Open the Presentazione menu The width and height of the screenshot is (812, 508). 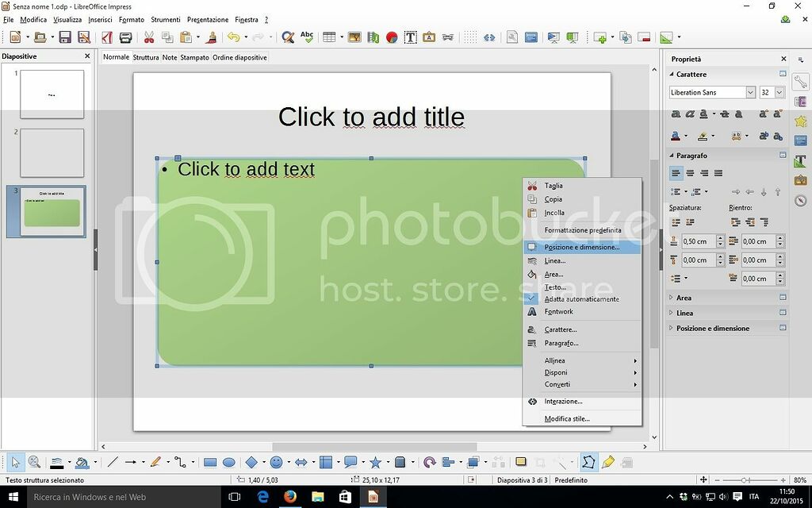click(207, 19)
